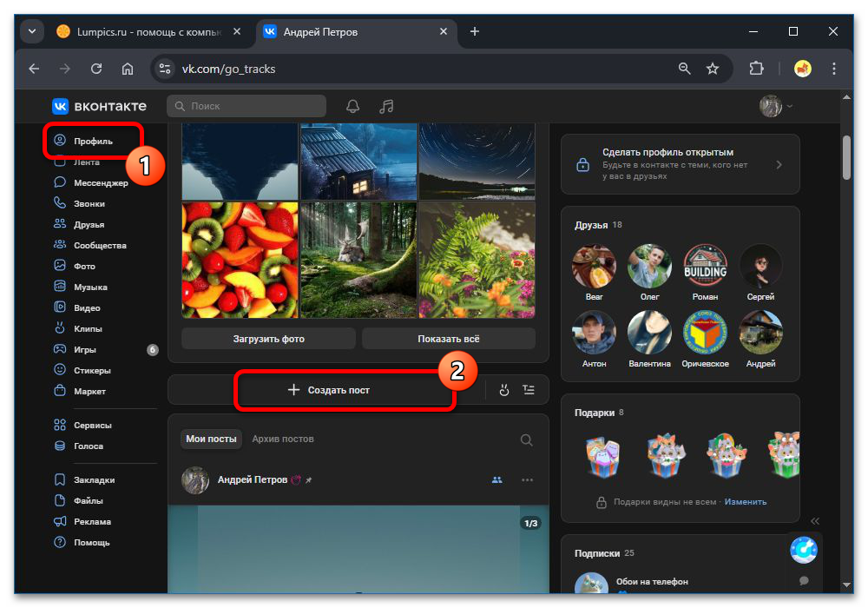Viewport: 868px width, 608px height.
Task: Close the Lumpics.ru tab
Action: (237, 31)
